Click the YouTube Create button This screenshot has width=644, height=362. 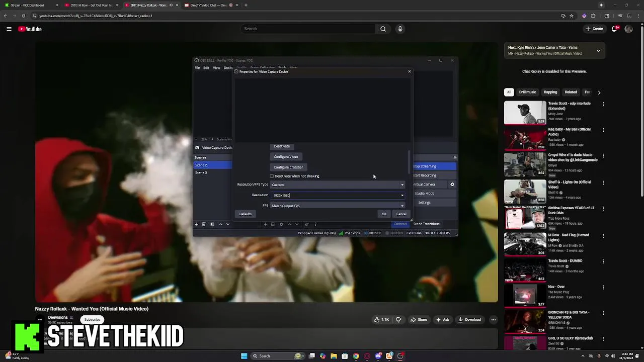(x=594, y=29)
